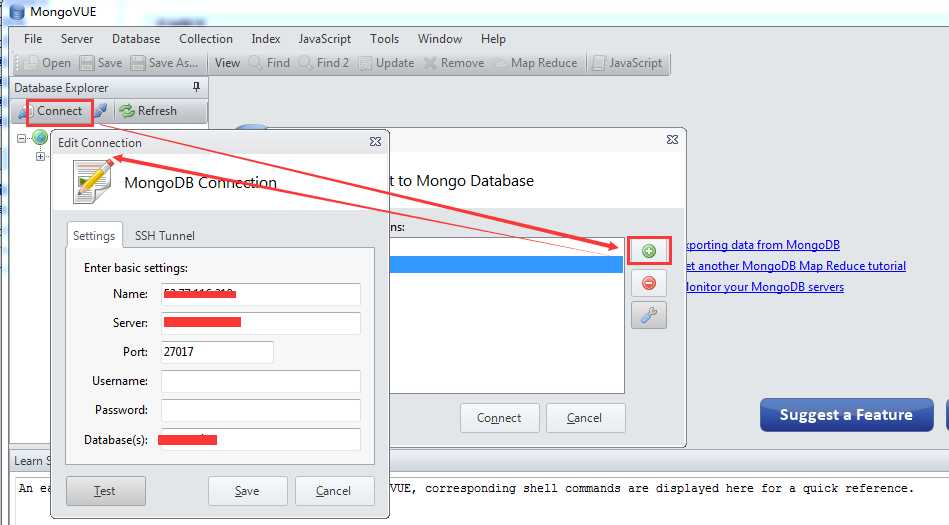Click the red remove connection icon
Image resolution: width=949 pixels, height=525 pixels.
[649, 283]
